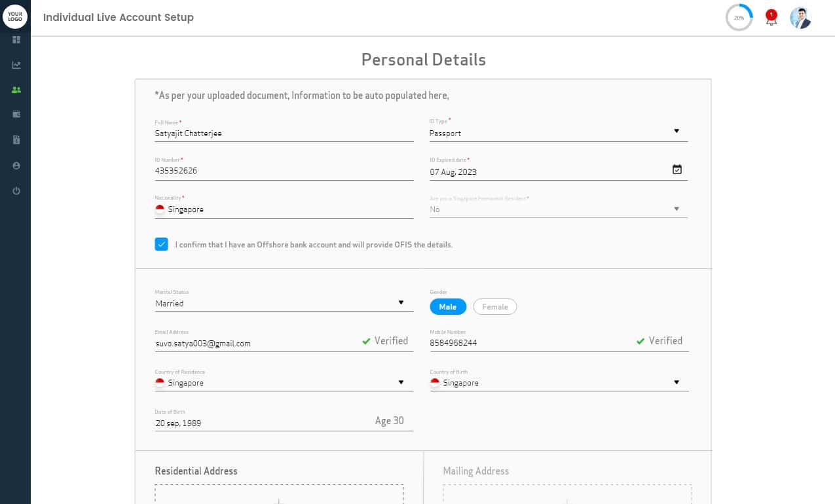This screenshot has width=835, height=504.
Task: Click the Residential Address upload box
Action: [x=279, y=494]
